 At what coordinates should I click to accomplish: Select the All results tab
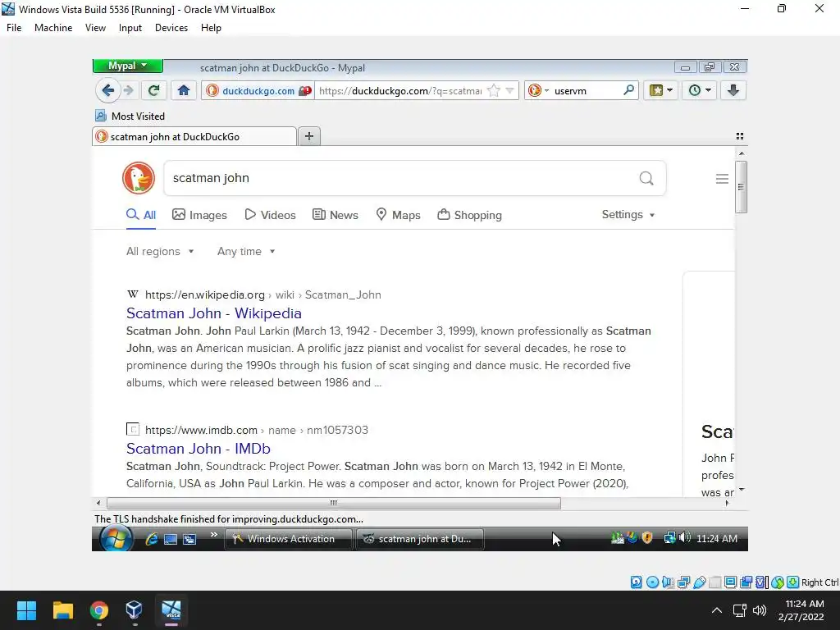coord(141,215)
